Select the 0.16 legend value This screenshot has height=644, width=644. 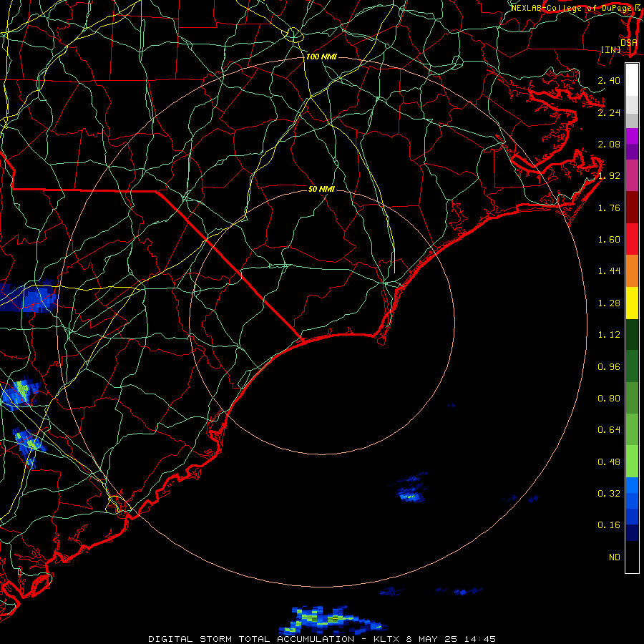[609, 525]
